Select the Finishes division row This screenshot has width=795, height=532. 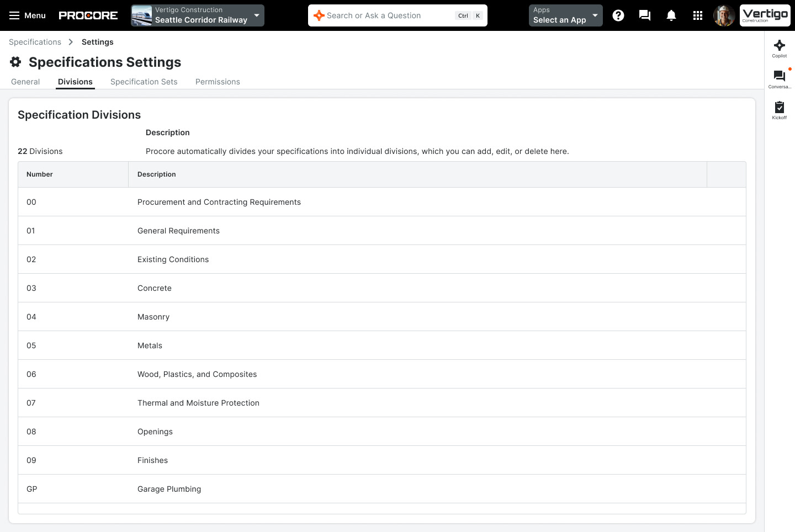tap(382, 460)
